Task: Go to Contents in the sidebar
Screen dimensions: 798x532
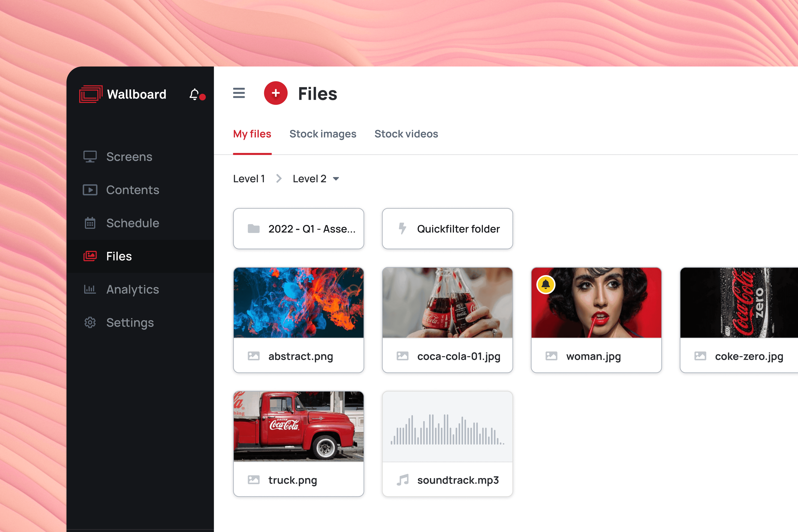Action: click(x=132, y=190)
